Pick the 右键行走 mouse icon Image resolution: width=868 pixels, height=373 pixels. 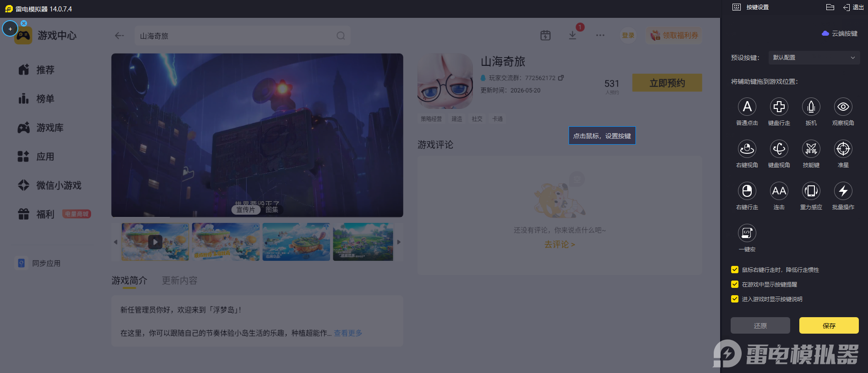747,191
